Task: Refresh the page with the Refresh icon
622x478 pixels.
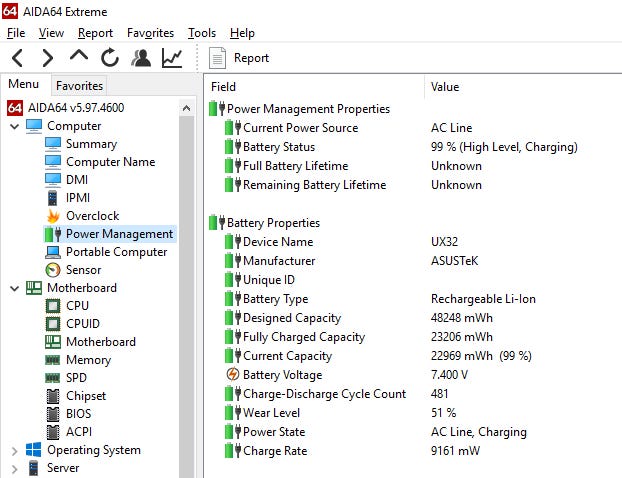Action: 109,58
